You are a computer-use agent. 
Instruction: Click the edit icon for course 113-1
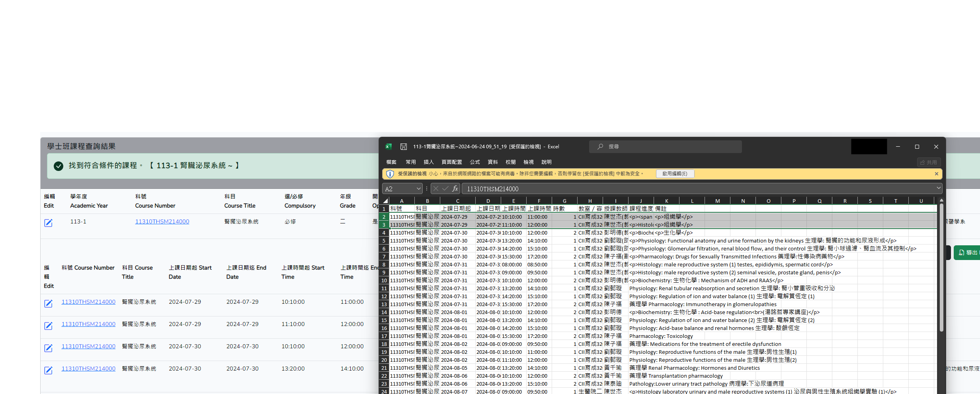click(x=48, y=223)
